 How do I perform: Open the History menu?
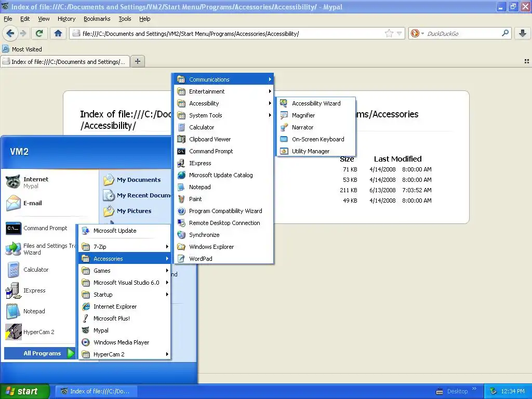point(66,19)
